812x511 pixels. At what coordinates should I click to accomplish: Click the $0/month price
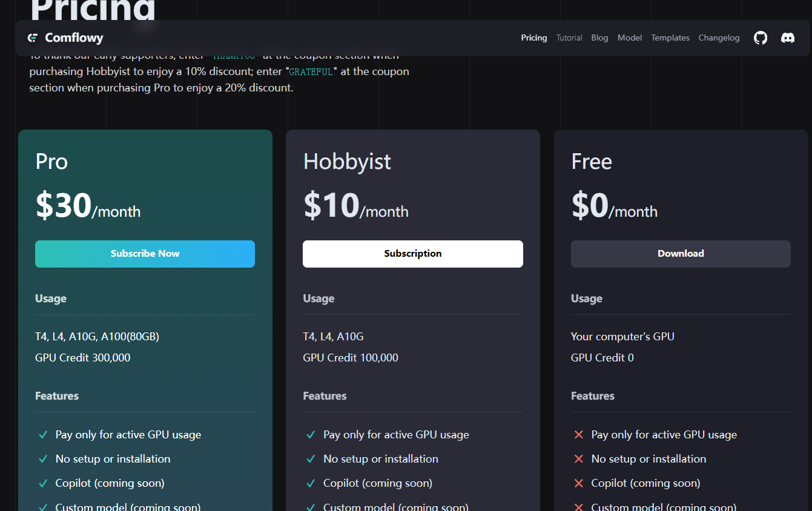pos(614,206)
